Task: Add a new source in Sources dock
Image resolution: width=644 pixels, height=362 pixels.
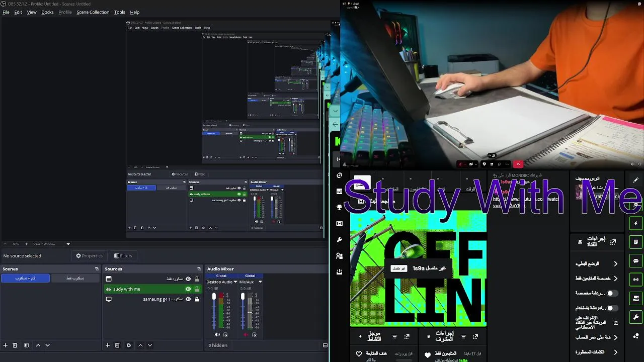Action: click(107, 345)
